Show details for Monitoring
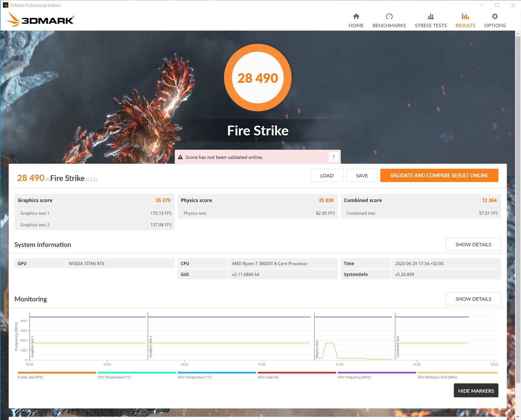Viewport: 521px width, 420px height. pyautogui.click(x=473, y=299)
